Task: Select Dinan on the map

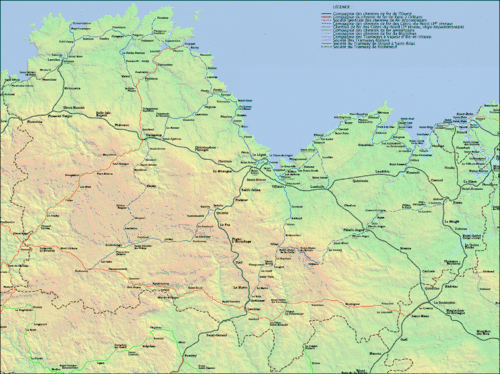Action: (457, 202)
